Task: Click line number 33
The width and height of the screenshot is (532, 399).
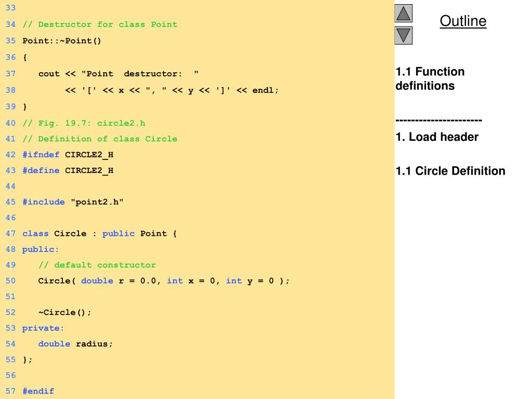Action: 10,8
